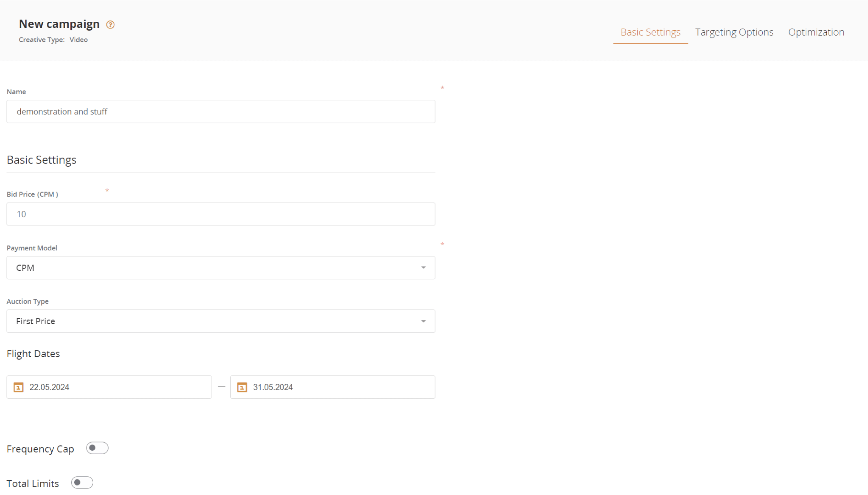
Task: Open the start date calendar icon
Action: [18, 387]
